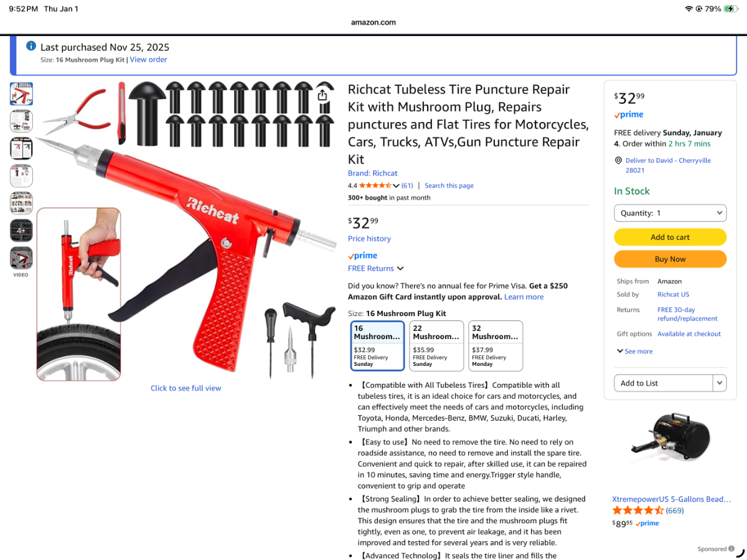Image resolution: width=747 pixels, height=560 pixels.
Task: Open the Price history link
Action: click(x=369, y=239)
